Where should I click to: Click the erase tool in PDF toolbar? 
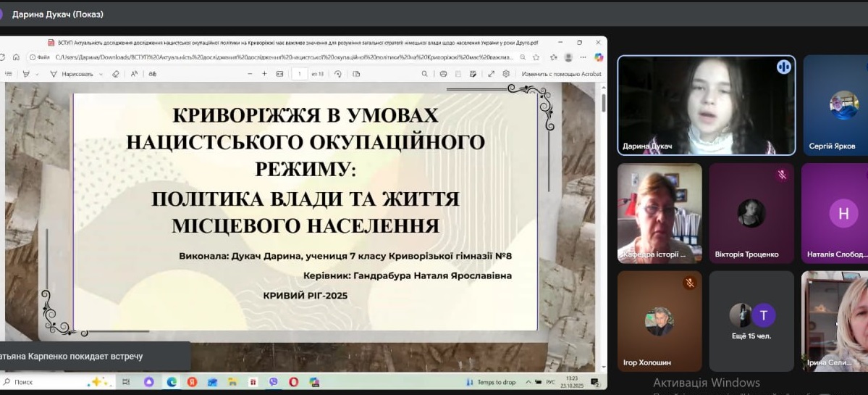pos(116,74)
